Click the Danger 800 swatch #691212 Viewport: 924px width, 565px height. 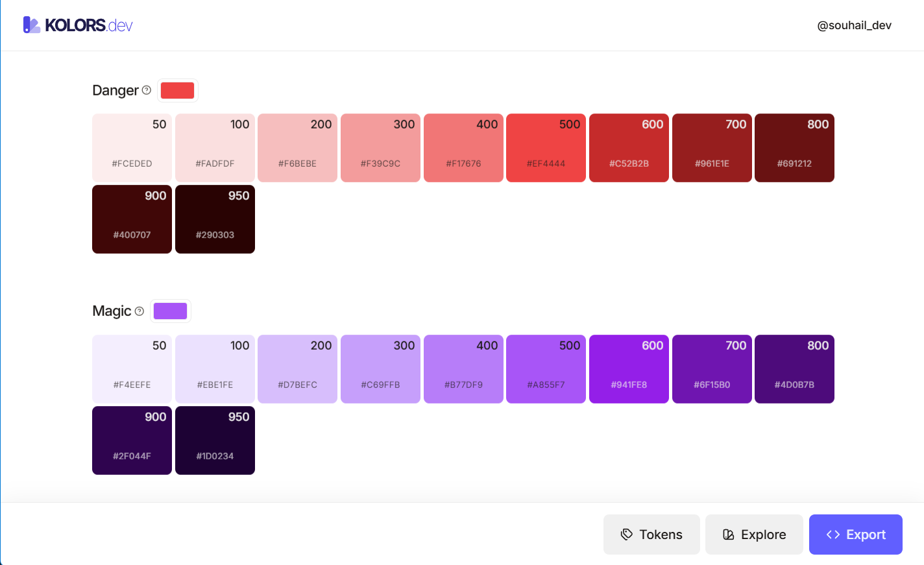click(794, 148)
